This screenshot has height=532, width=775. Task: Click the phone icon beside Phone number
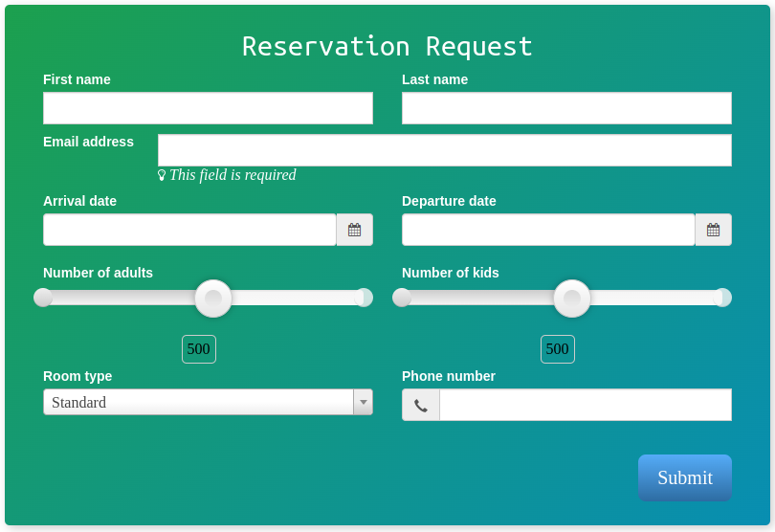coord(421,405)
